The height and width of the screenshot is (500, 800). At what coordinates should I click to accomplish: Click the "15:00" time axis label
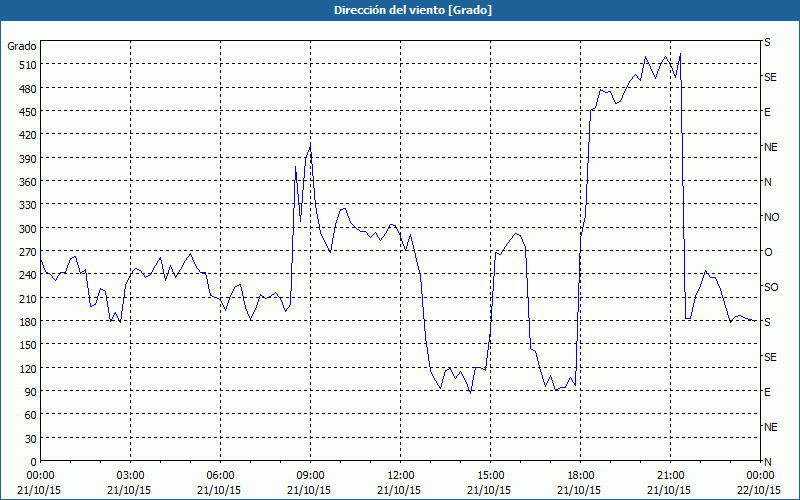point(491,476)
